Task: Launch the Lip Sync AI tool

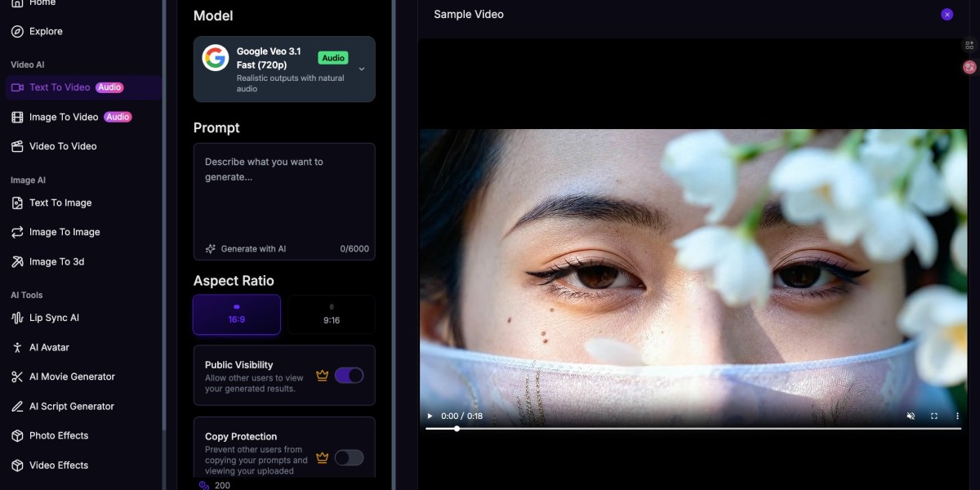Action: 53,318
